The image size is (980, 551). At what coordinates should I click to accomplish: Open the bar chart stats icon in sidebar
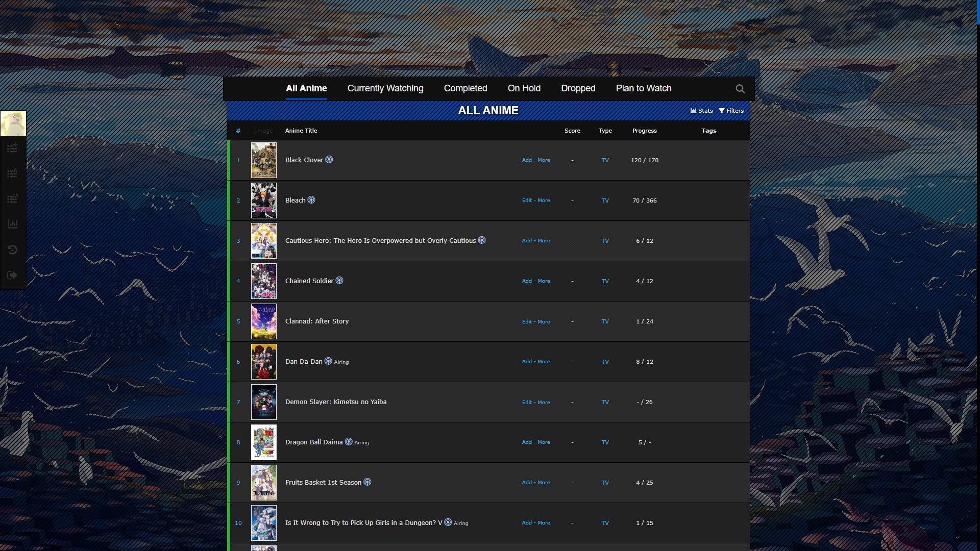[x=12, y=224]
